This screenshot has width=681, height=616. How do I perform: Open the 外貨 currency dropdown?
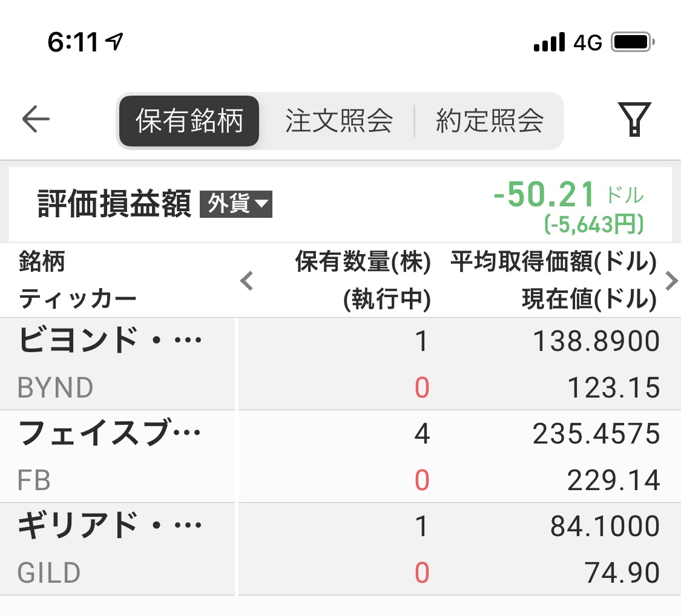coord(236,204)
